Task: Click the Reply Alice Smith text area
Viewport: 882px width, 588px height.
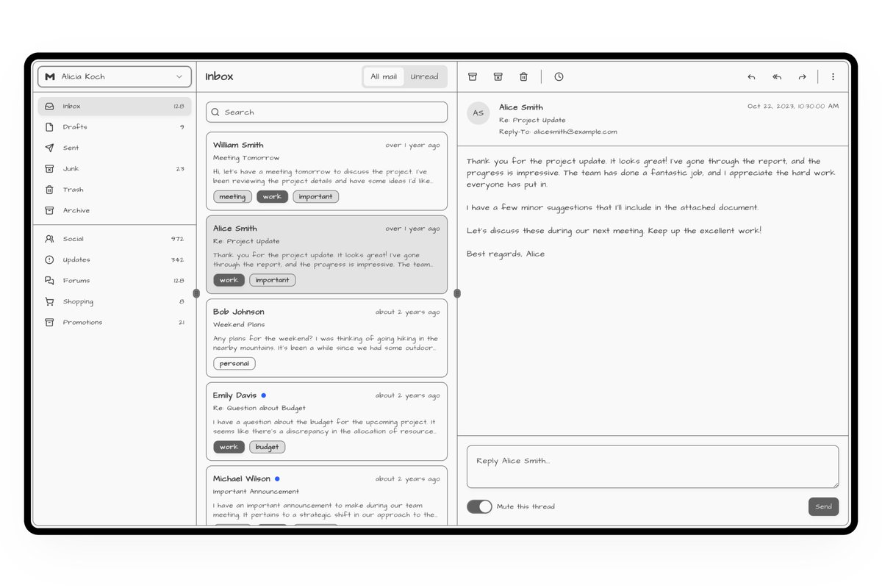Action: (652, 466)
